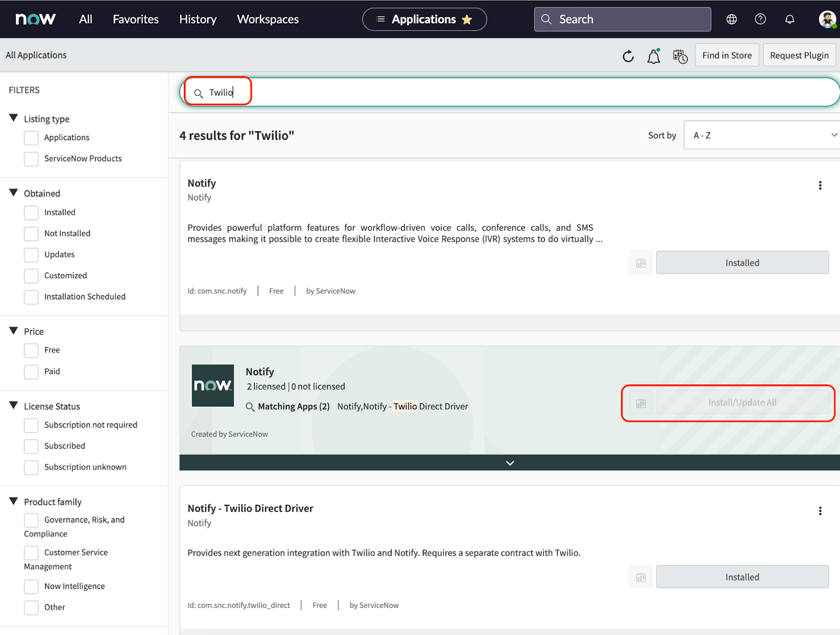Enable the Free price filter
Viewport: 840px width, 635px height.
[31, 350]
